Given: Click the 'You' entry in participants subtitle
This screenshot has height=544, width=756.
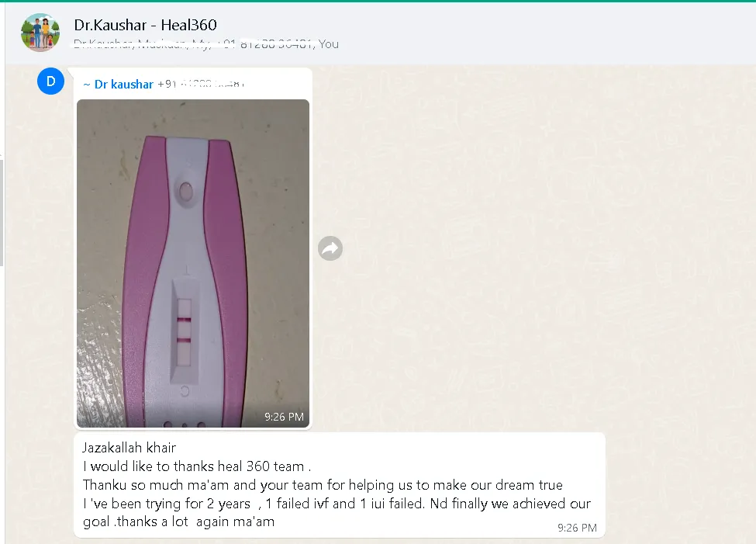Looking at the screenshot, I should [329, 44].
